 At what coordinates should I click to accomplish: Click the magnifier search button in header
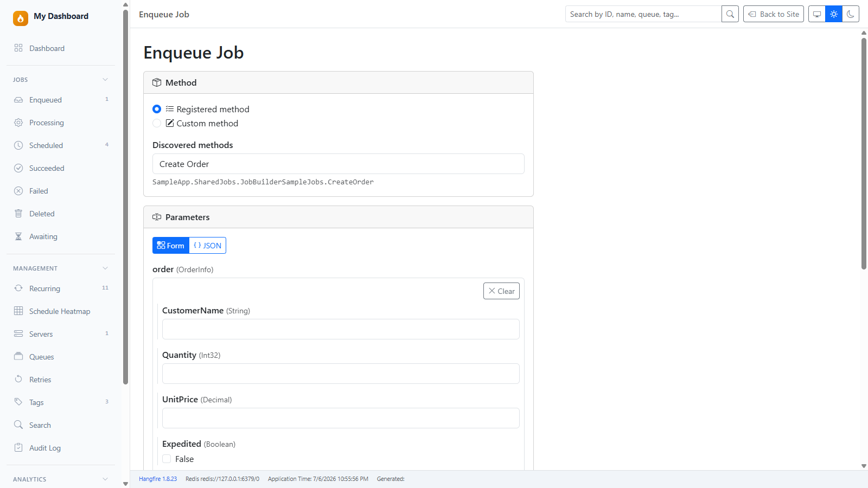click(x=730, y=14)
